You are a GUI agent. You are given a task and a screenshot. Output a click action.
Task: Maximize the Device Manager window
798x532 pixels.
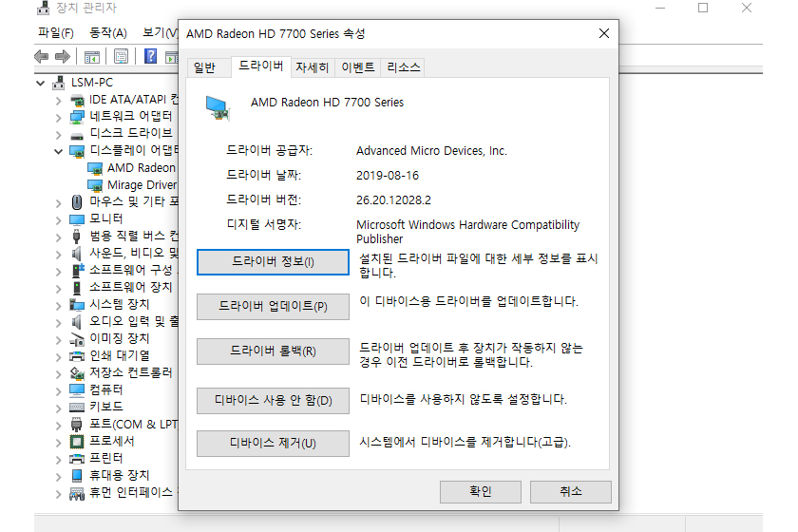(703, 8)
